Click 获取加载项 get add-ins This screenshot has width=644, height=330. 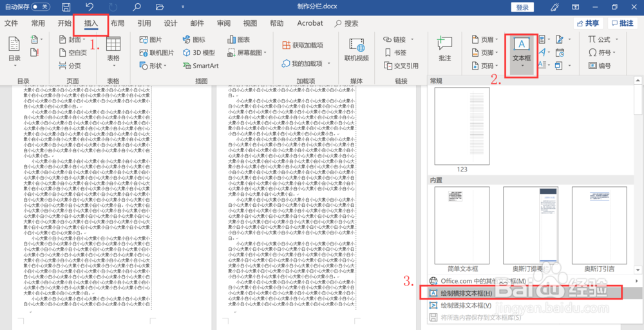[x=303, y=44]
